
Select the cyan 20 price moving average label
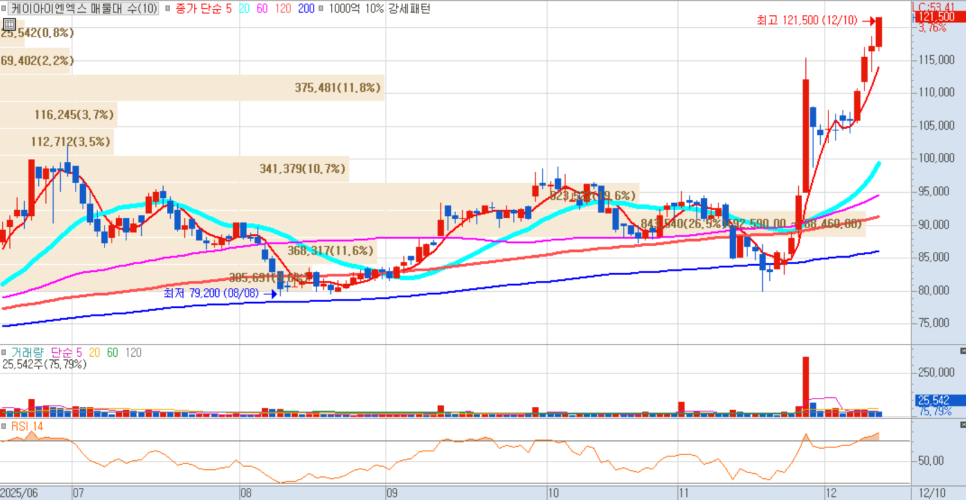[x=245, y=9]
